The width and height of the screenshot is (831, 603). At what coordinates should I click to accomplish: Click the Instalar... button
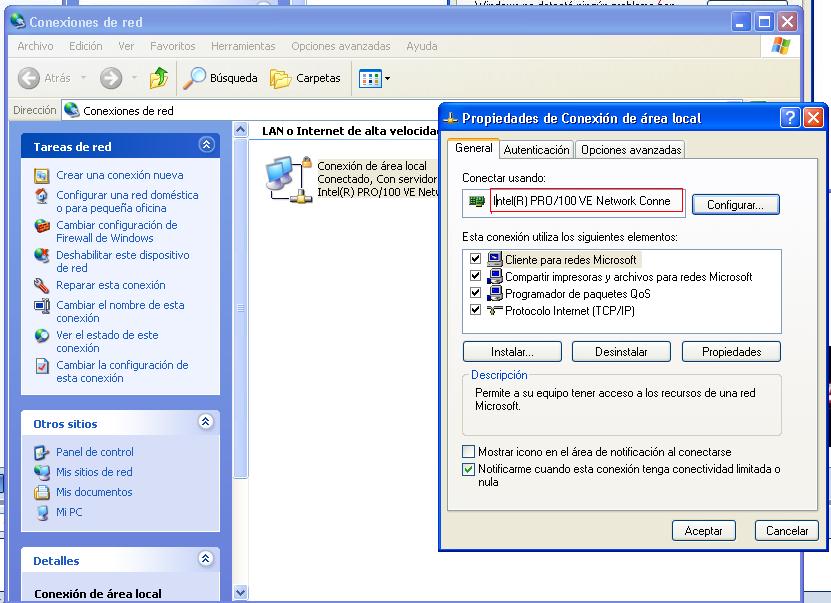click(512, 352)
